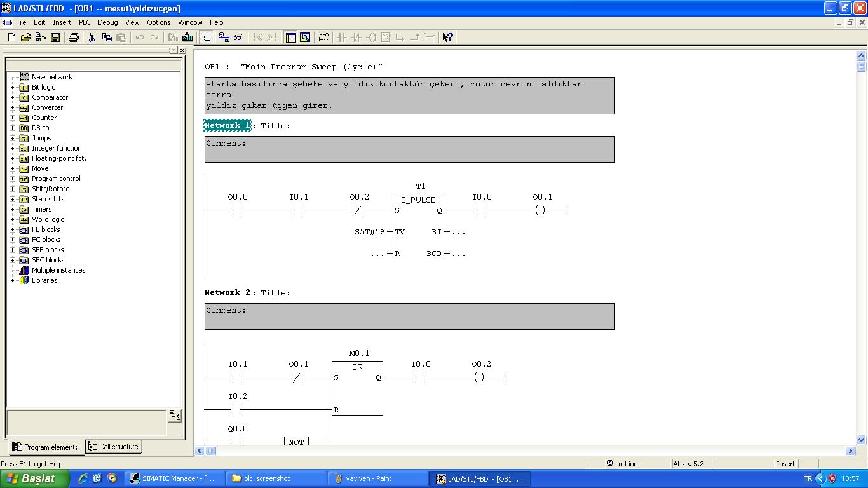Click the Open folder toolbar icon
The image size is (868, 488).
pos(25,37)
